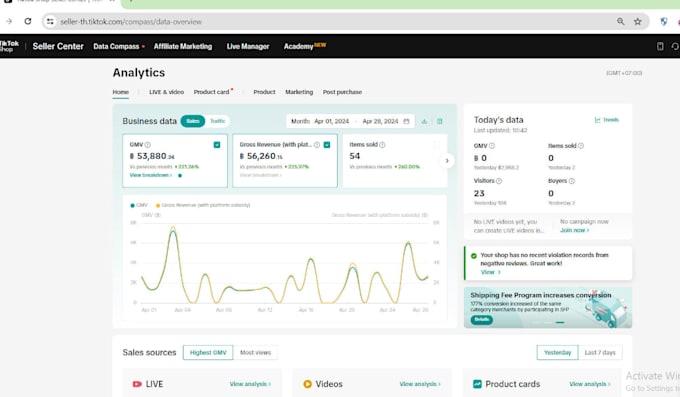Click the 'Last updated: 10:42' text
Screen dimensions: 680x397
tap(500, 130)
